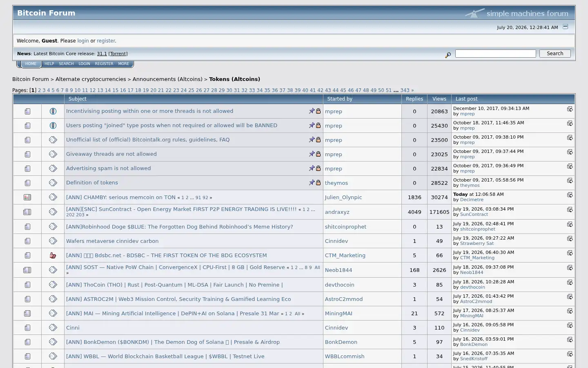The image size is (588, 368).
Task: Sort topics by Subject column
Action: pyautogui.click(x=78, y=99)
